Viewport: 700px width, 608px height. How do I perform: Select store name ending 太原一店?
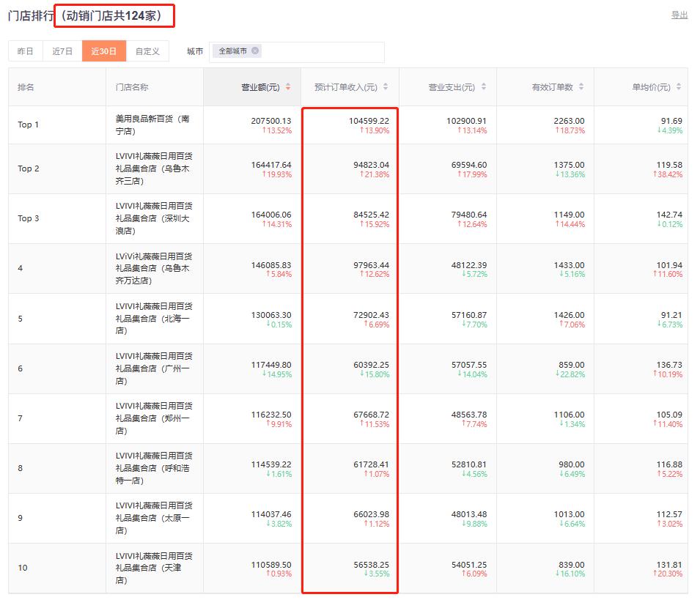tap(154, 519)
